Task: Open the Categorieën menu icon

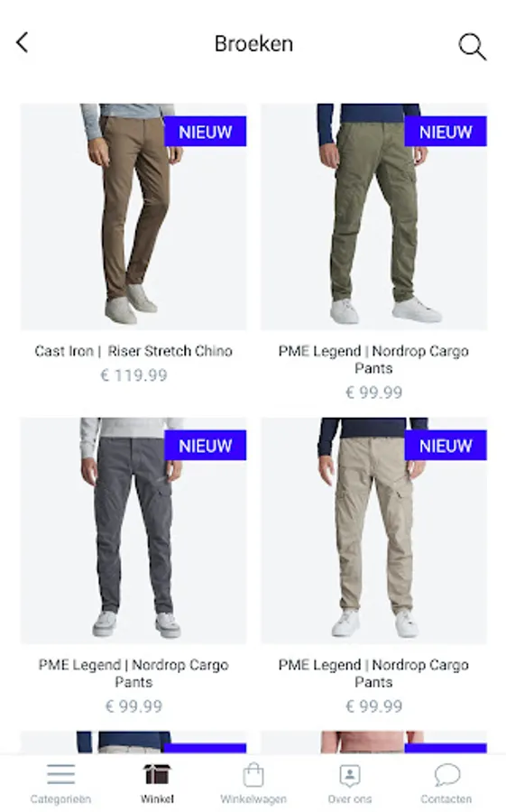Action: [x=61, y=775]
